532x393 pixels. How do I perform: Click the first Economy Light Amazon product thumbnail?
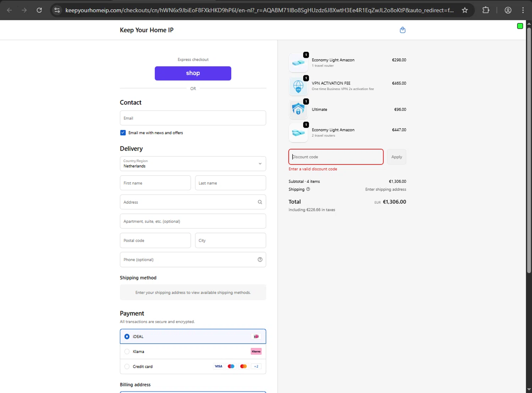coord(298,62)
